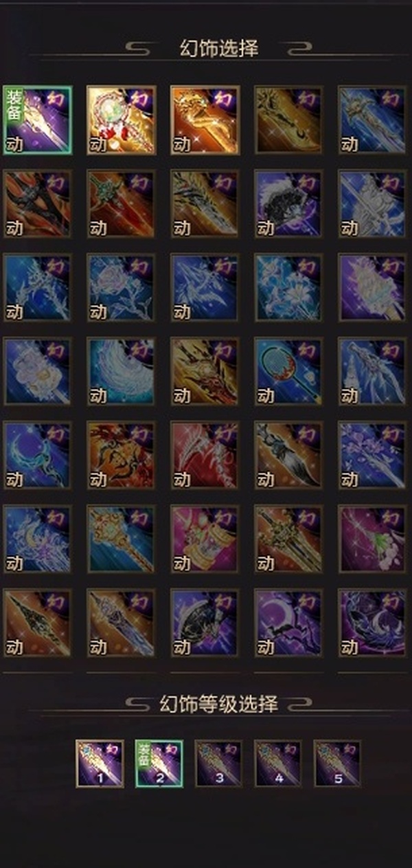Select skin level 5 thumbnail
This screenshot has width=412, height=868.
coord(337,764)
